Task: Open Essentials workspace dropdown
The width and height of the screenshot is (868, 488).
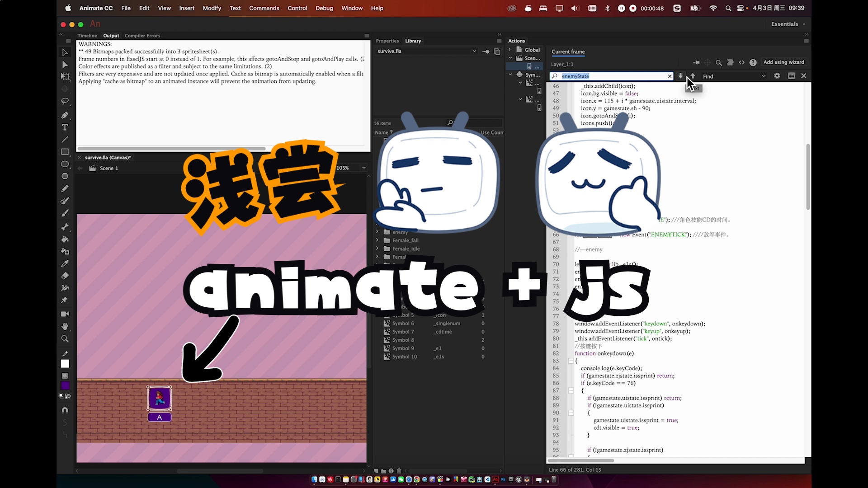Action: [x=788, y=24]
